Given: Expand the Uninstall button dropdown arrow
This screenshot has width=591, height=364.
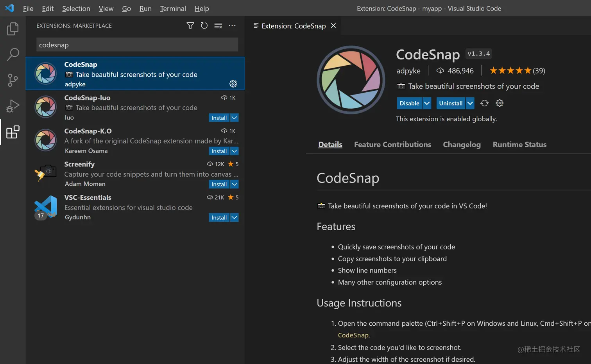Looking at the screenshot, I should point(470,103).
